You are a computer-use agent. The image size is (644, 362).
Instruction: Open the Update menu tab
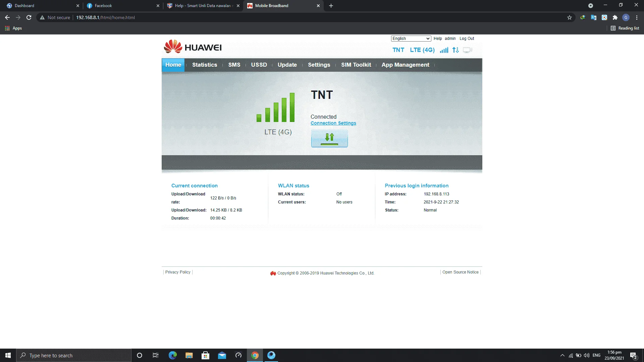click(x=287, y=65)
